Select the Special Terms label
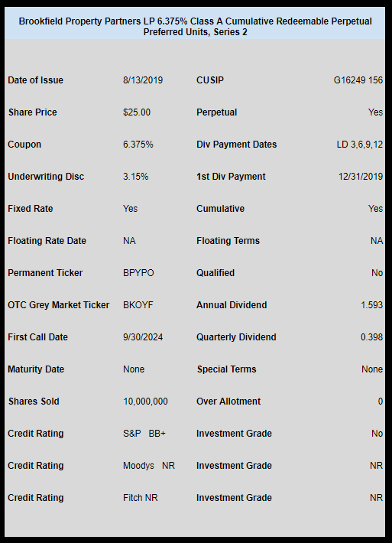 227,369
